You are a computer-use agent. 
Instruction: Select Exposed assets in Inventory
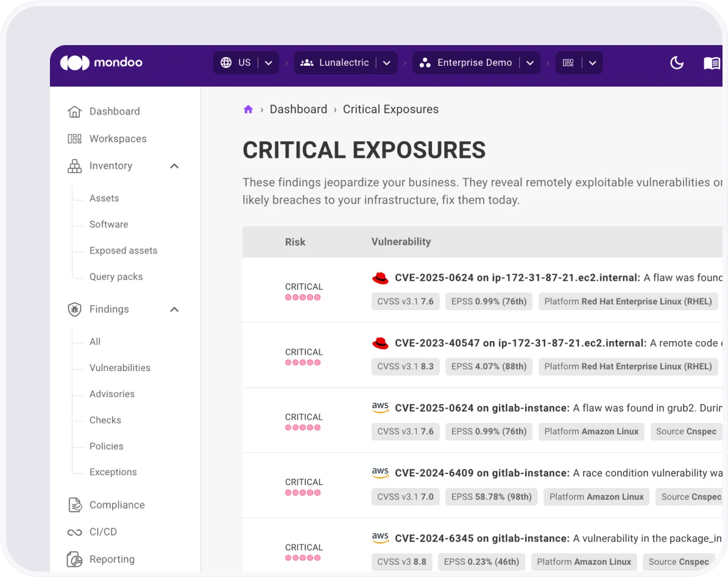tap(123, 250)
